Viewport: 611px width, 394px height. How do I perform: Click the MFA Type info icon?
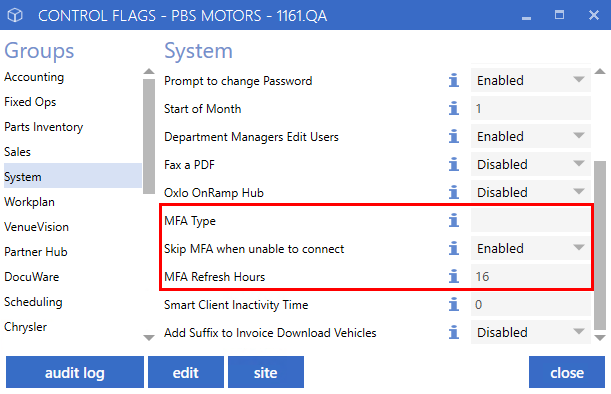pos(453,221)
